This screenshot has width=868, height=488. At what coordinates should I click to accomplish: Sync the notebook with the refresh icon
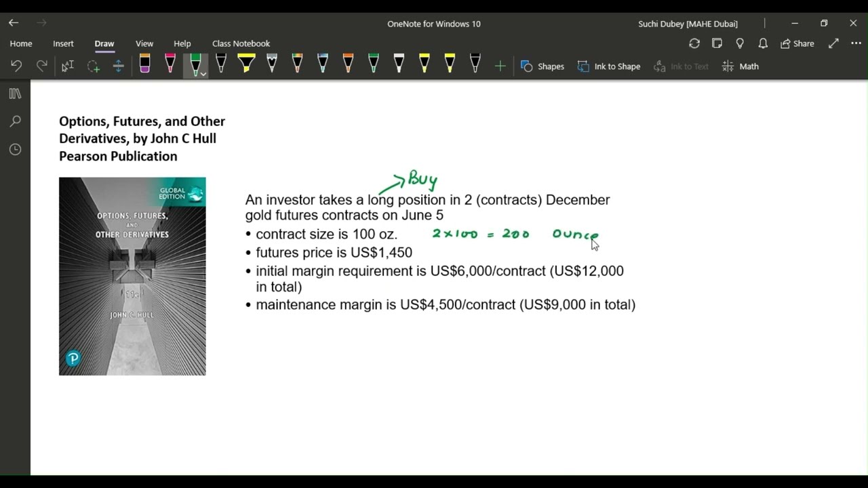click(x=694, y=43)
